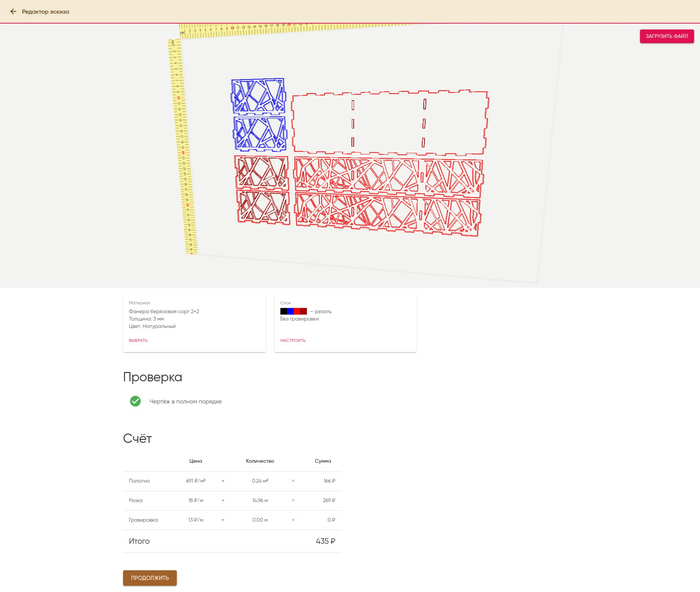700x592 pixels.
Task: Click 'Чертёж в полном порядке' message
Action: pos(185,401)
